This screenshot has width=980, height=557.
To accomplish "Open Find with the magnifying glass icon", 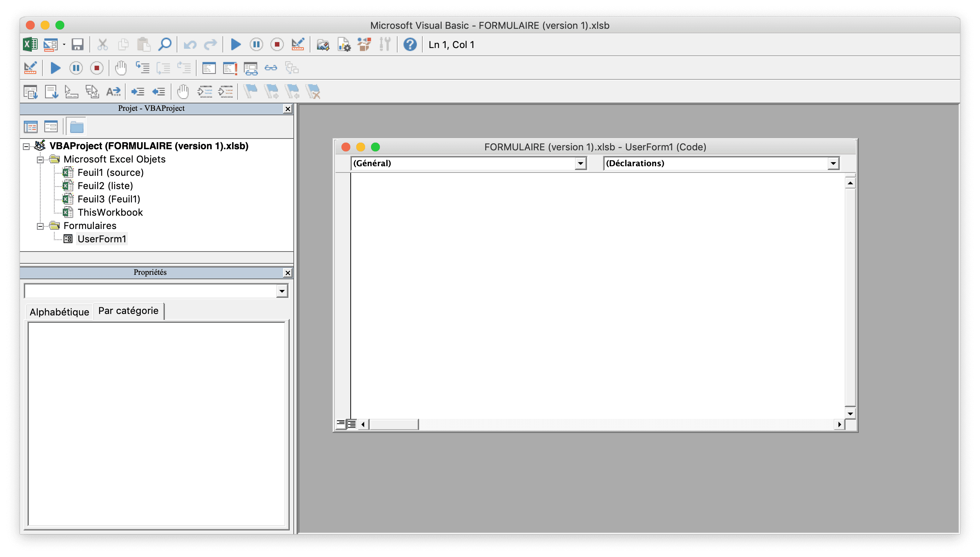I will pyautogui.click(x=164, y=44).
